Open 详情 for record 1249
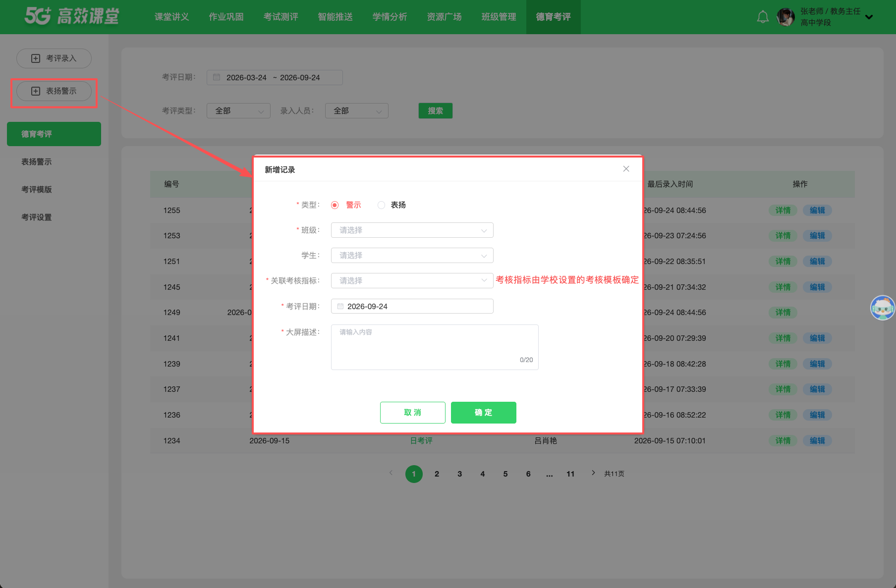The height and width of the screenshot is (588, 896). pyautogui.click(x=783, y=313)
